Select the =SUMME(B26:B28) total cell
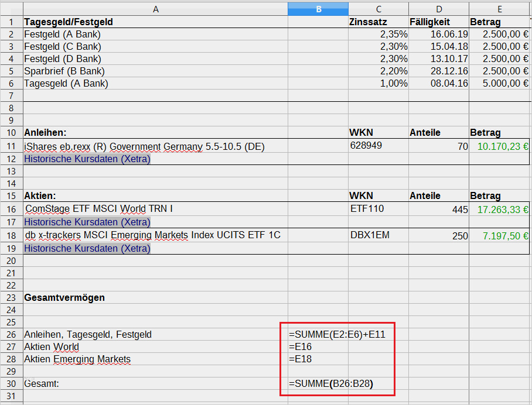532x405 pixels. click(x=331, y=384)
